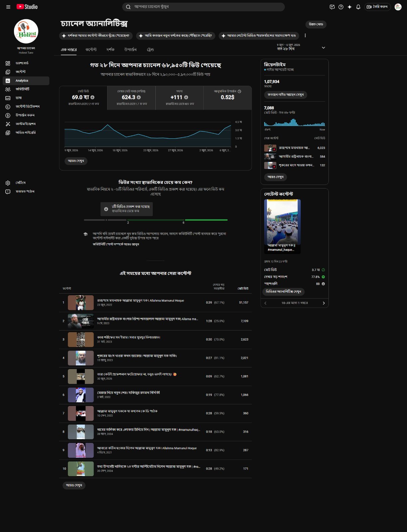Switch to the এক নজরে overview tab

tap(69, 50)
